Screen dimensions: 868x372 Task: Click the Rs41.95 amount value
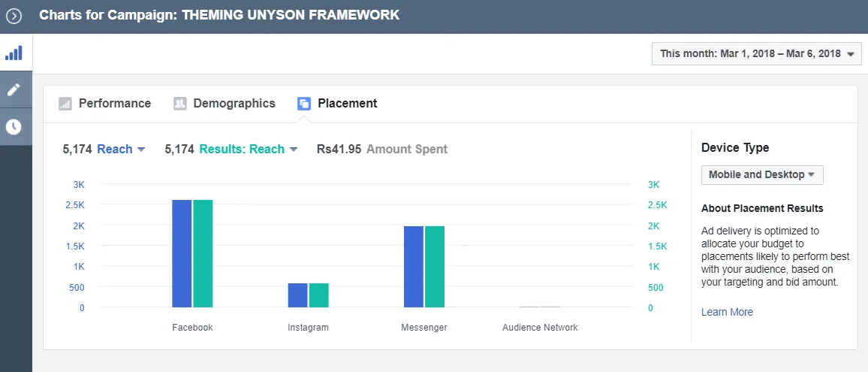tap(339, 149)
